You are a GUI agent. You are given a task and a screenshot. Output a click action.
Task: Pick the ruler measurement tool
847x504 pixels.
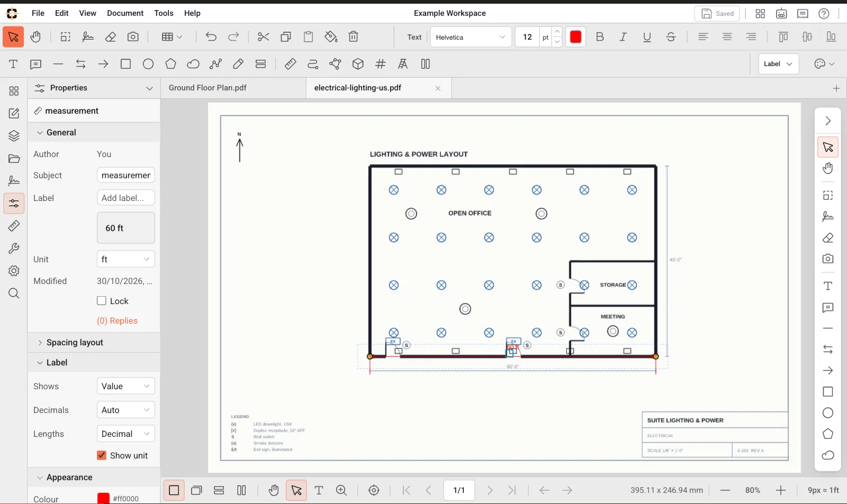click(x=290, y=64)
